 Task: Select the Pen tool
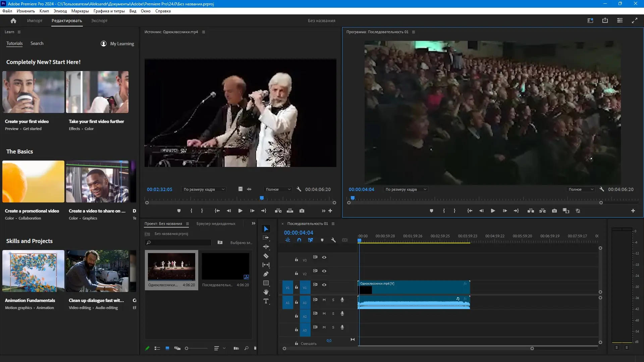tap(266, 274)
